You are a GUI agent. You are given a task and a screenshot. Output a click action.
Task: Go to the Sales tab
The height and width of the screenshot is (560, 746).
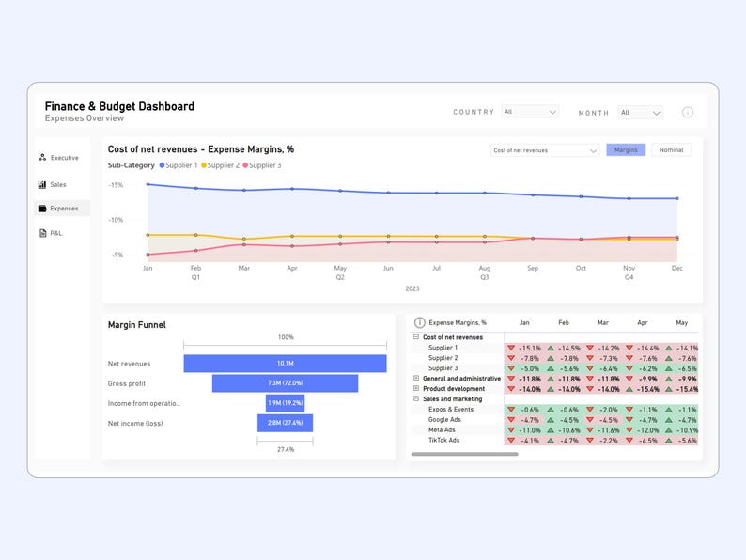click(x=62, y=184)
